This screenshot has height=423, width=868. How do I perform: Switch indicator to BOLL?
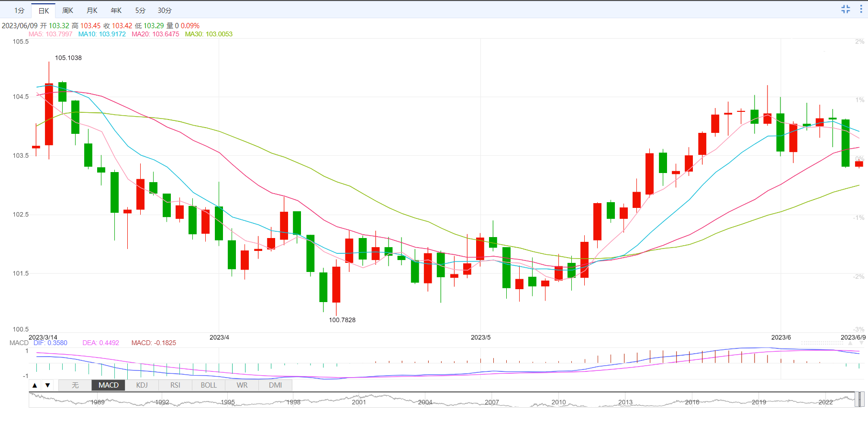[209, 385]
